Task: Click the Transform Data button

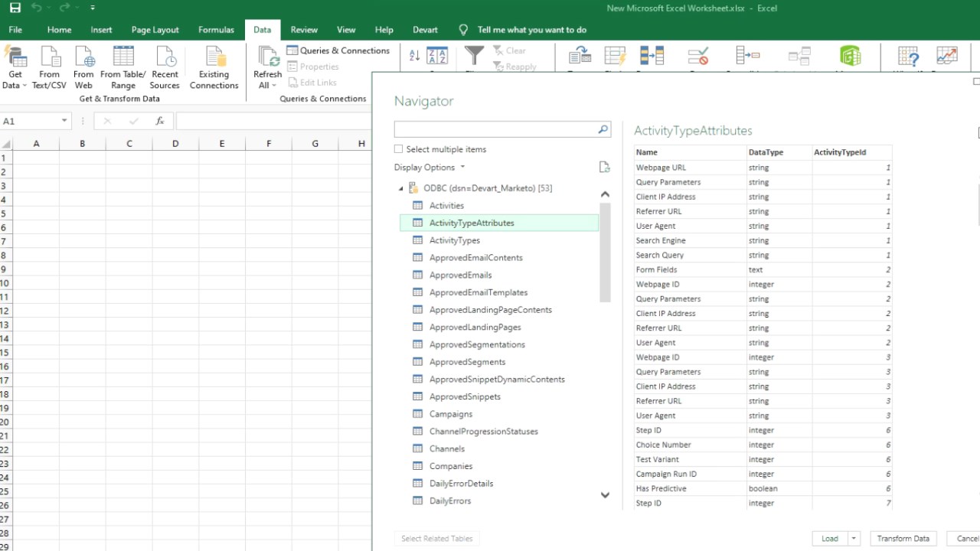Action: pyautogui.click(x=903, y=539)
